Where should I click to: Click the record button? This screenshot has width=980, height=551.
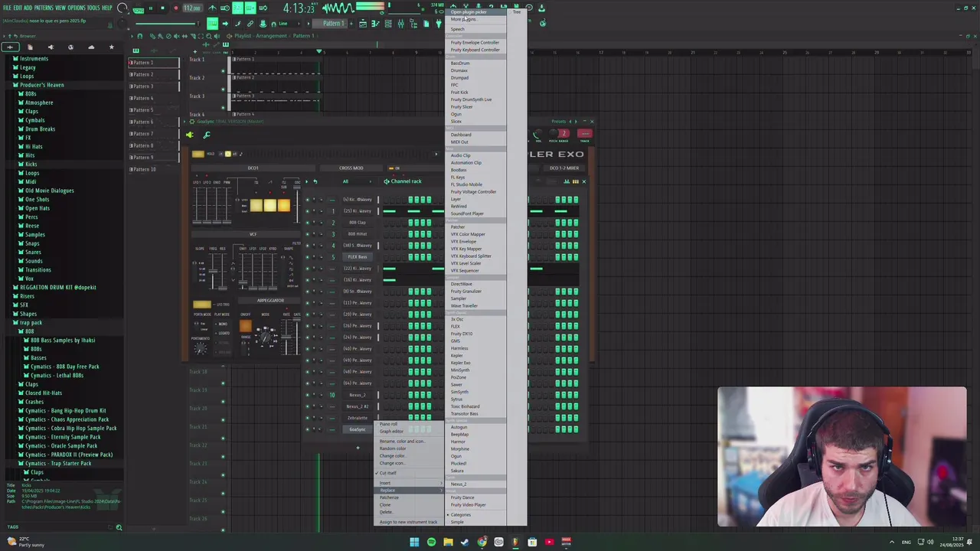coord(175,8)
